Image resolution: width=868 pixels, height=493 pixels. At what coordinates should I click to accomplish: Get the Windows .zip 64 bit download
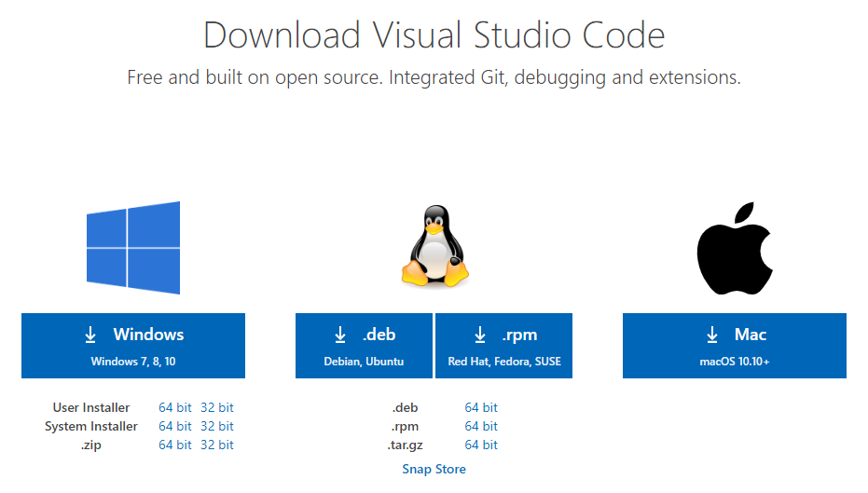[x=175, y=445]
